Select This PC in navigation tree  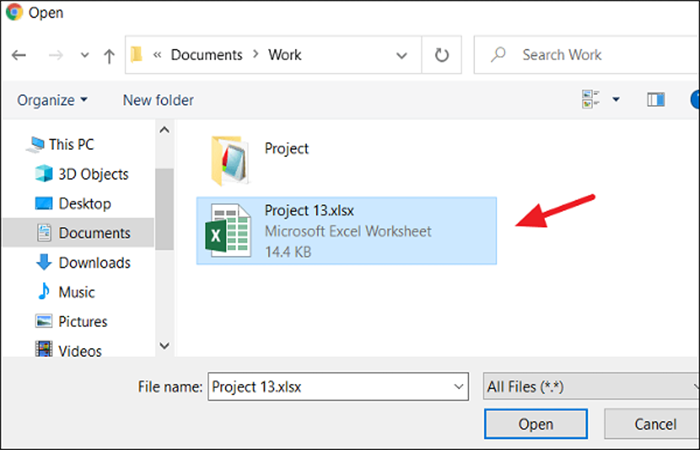click(71, 144)
